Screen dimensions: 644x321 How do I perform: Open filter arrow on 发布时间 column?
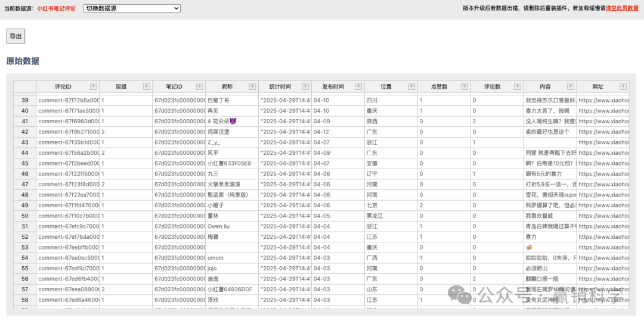pyautogui.click(x=358, y=86)
